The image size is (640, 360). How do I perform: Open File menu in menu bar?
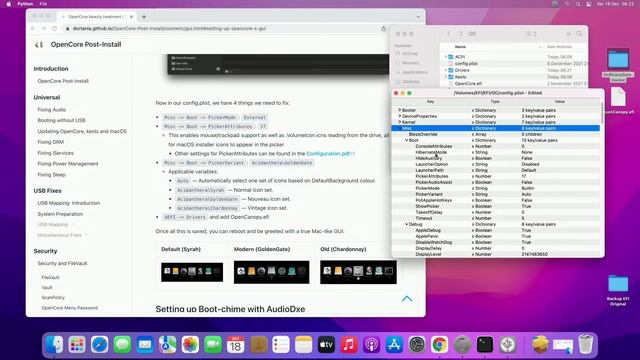click(x=43, y=4)
